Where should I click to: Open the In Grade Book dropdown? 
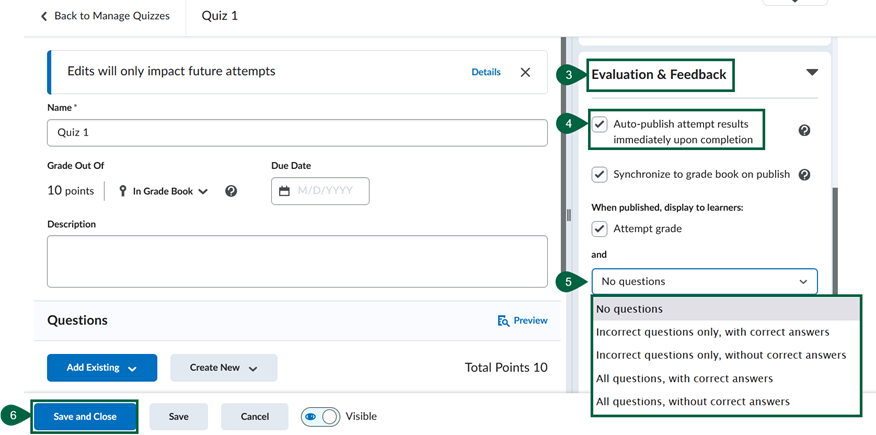click(x=164, y=191)
